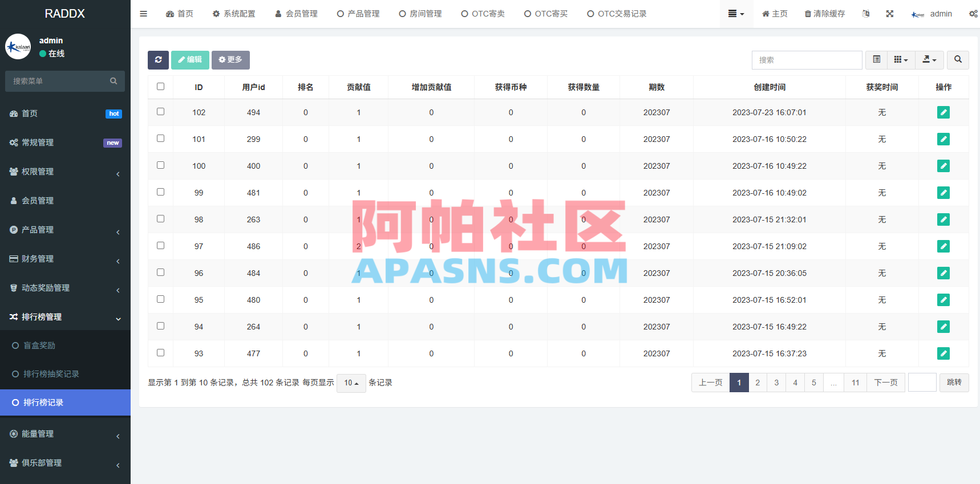Collapse 排行榜管理 in the sidebar
980x484 pixels.
point(65,317)
